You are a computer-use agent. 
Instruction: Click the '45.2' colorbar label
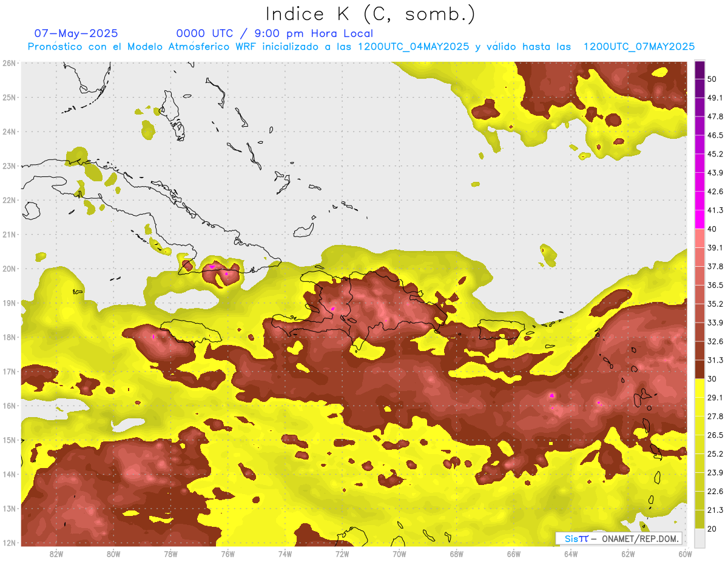click(715, 154)
